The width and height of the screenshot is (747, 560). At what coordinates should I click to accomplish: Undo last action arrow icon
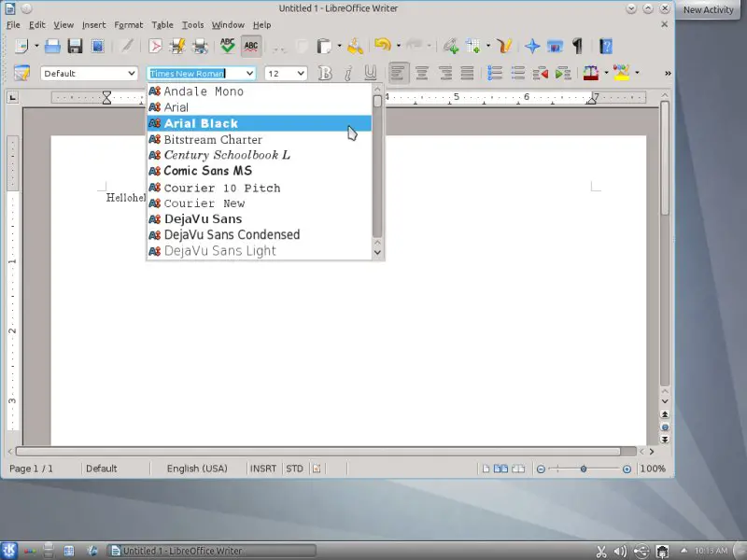pos(383,45)
